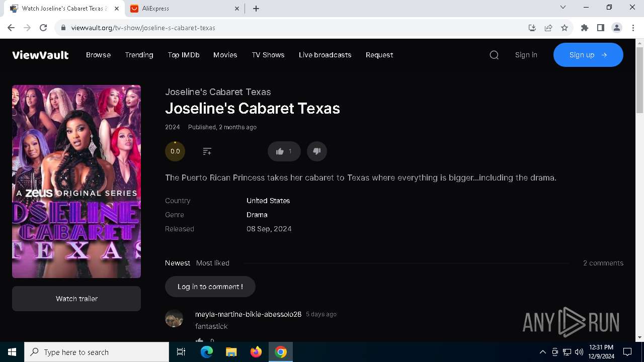Open the Request page

pos(379,55)
